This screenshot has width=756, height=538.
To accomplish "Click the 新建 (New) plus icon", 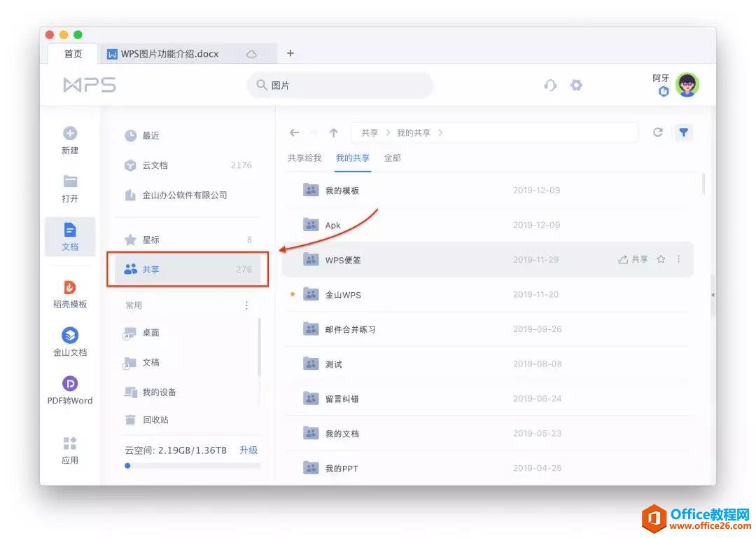I will pyautogui.click(x=70, y=133).
